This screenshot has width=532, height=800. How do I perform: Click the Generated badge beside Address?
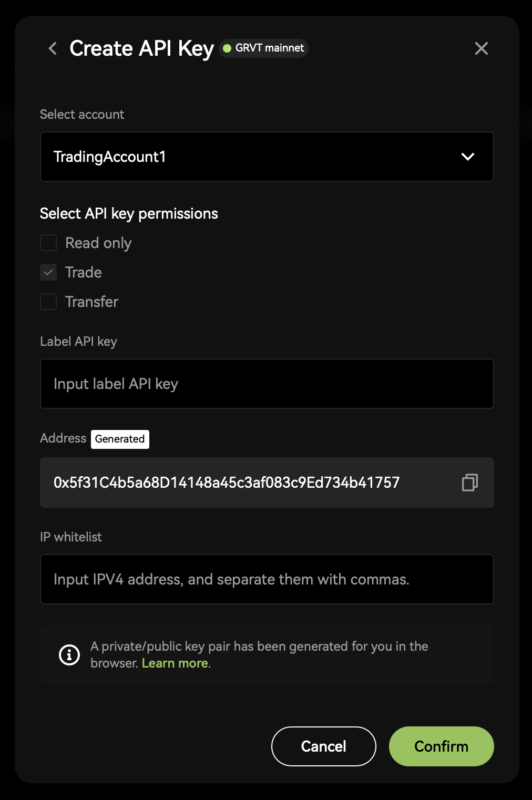(x=120, y=439)
